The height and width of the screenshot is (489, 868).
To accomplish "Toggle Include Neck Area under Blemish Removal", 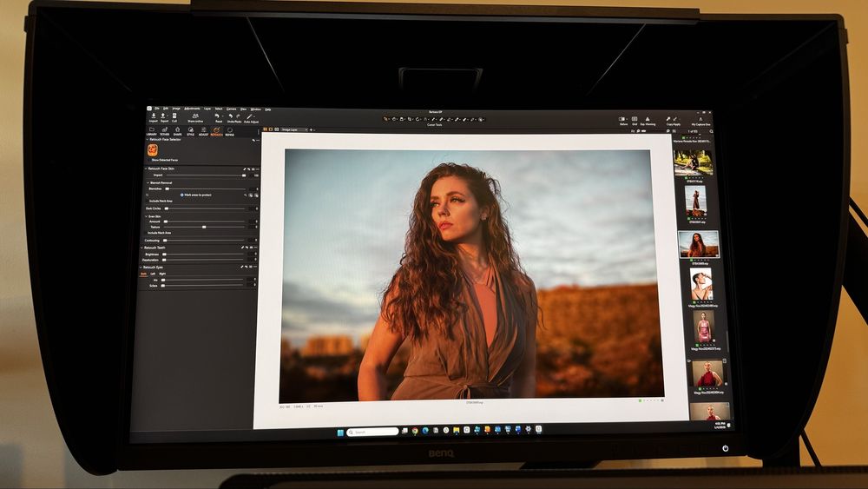I will click(x=148, y=201).
